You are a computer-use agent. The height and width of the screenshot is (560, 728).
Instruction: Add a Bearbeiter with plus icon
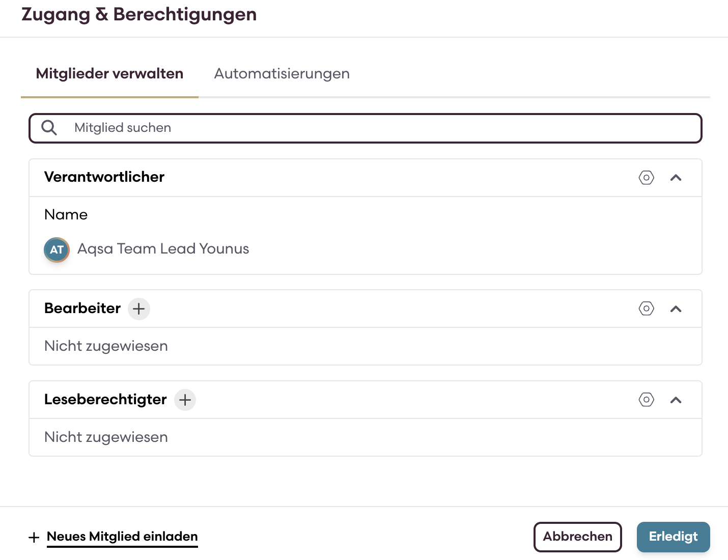(138, 309)
